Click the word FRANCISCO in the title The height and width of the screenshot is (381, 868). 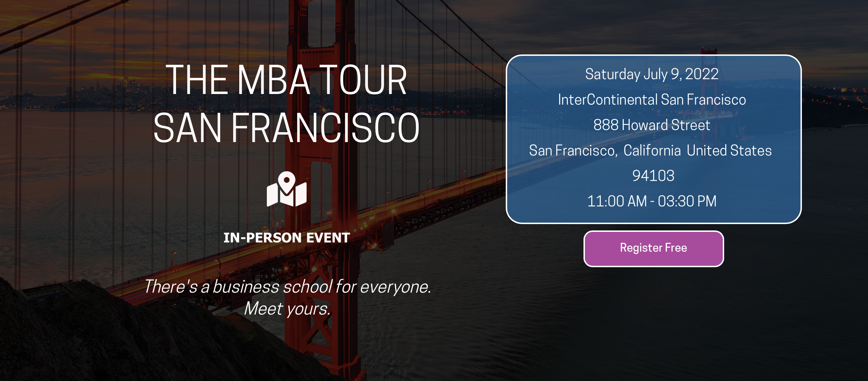coord(325,128)
